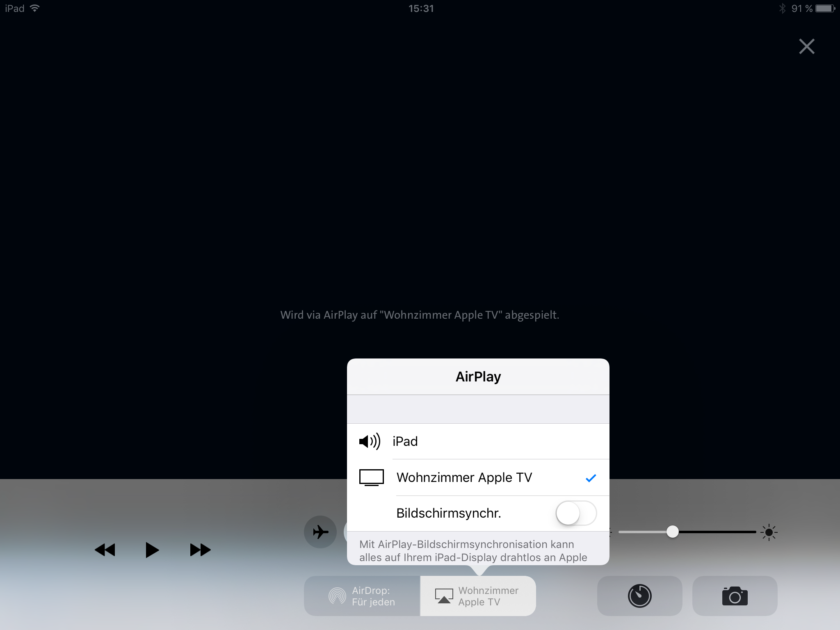Tap the Wohnzimmer Apple TV AirPlay button

pyautogui.click(x=478, y=596)
